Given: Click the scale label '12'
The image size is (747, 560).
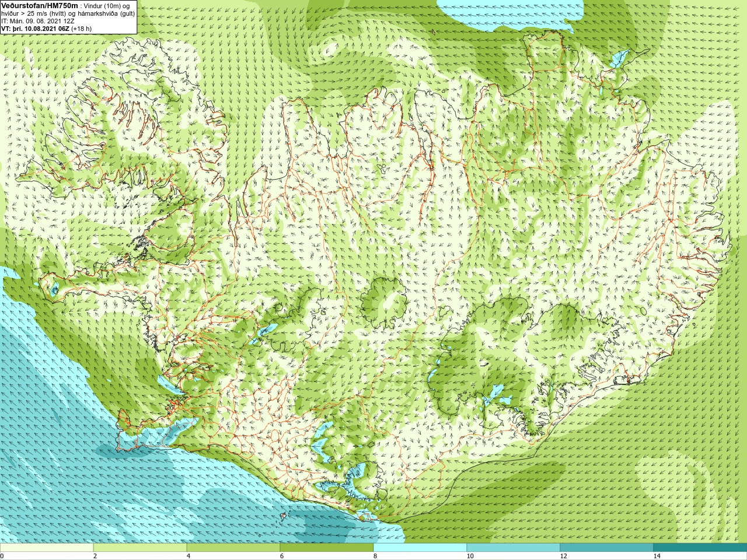Looking at the screenshot, I should (563, 556).
